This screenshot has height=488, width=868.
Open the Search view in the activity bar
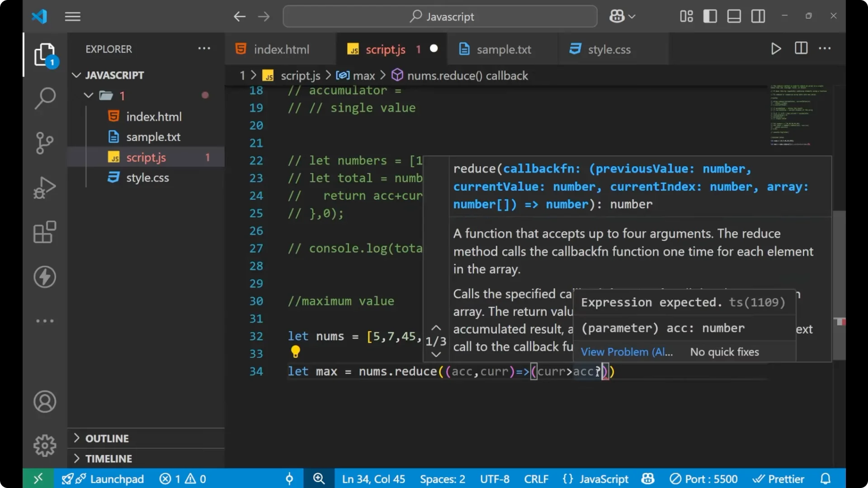click(x=44, y=98)
